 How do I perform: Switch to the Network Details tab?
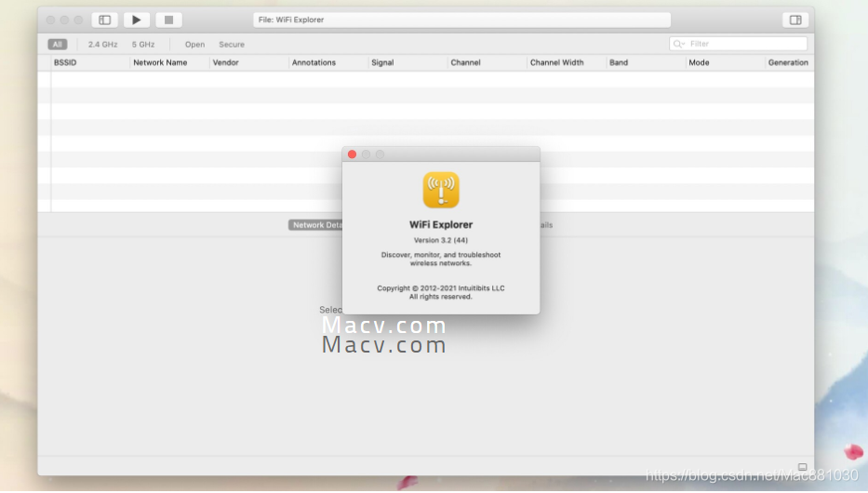pos(315,225)
